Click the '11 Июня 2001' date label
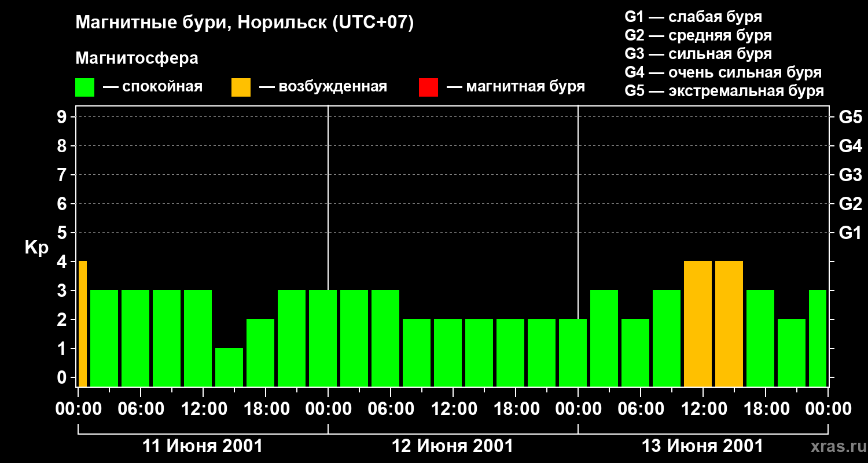The height and width of the screenshot is (463, 868). click(x=203, y=446)
